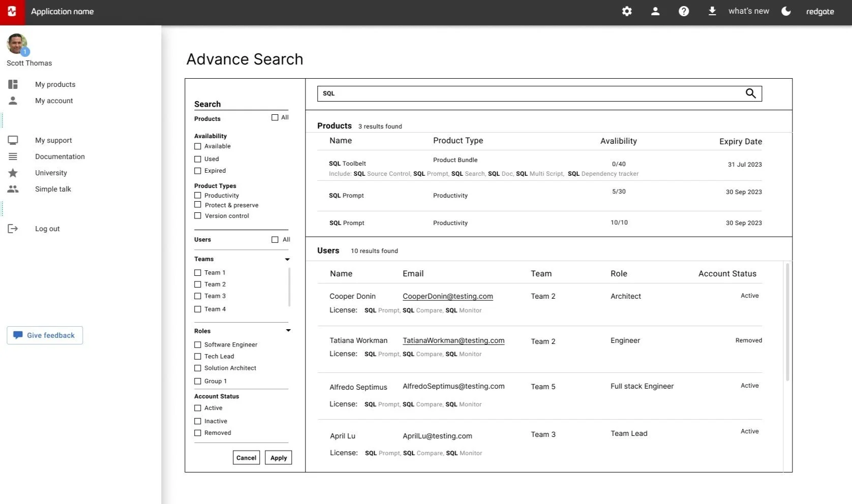852x504 pixels.
Task: Click the Log out arrow icon
Action: [x=13, y=229]
